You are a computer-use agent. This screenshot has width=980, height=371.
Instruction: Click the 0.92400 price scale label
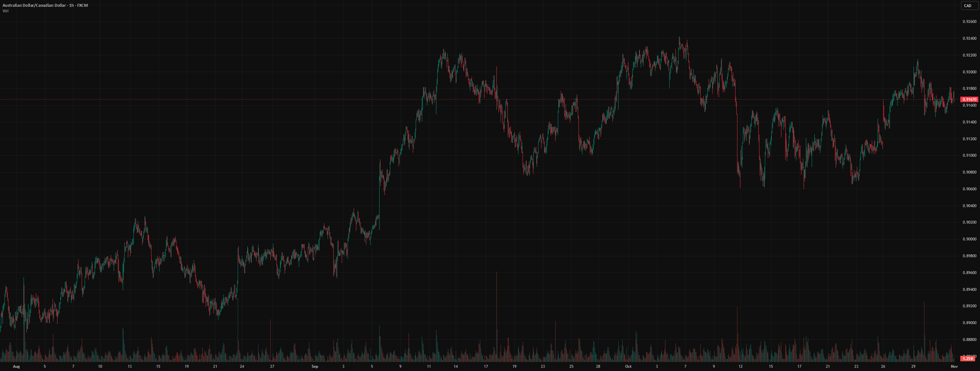coord(969,38)
